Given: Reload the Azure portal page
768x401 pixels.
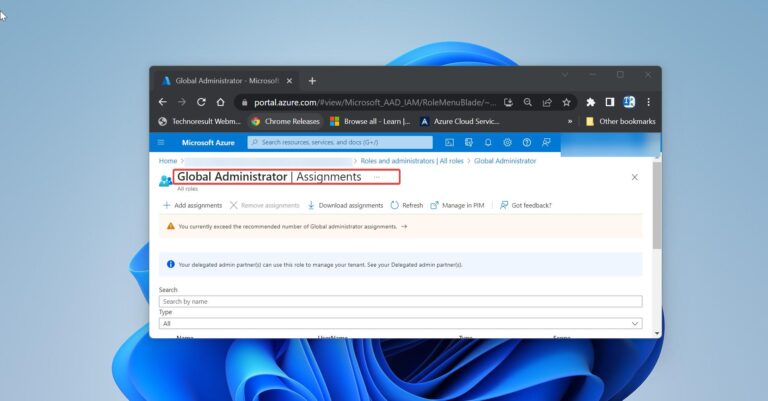Looking at the screenshot, I should click(201, 102).
